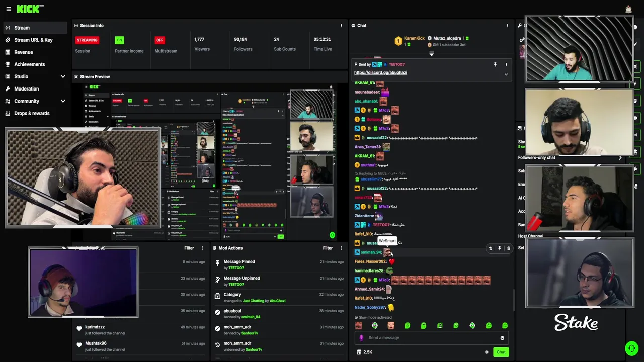Expand Followers-only chat setting arrow
This screenshot has height=362, width=644.
click(x=620, y=158)
